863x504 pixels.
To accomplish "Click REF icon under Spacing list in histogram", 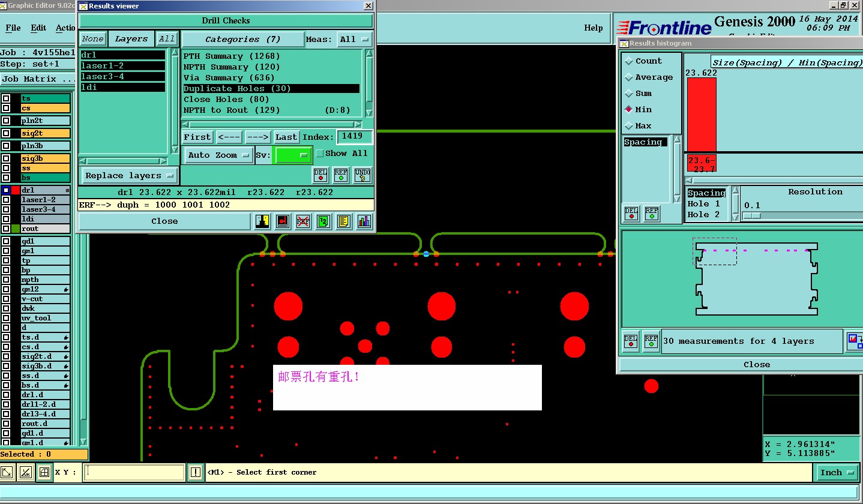I will point(652,213).
